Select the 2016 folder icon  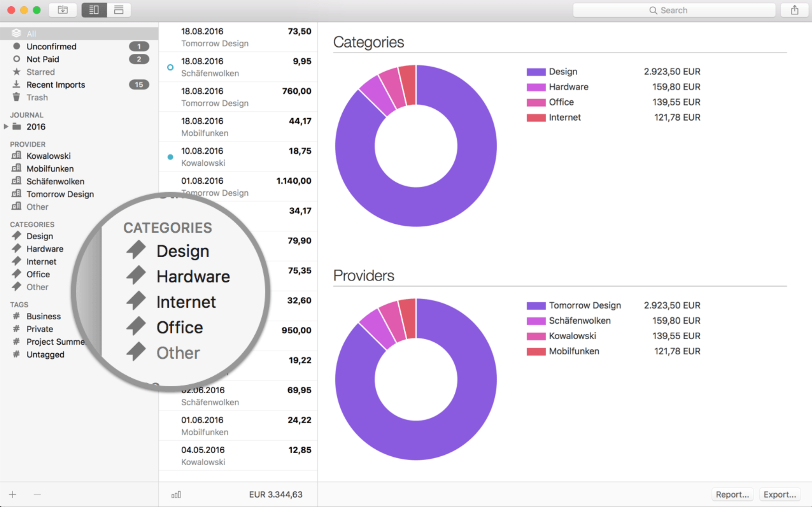tap(17, 126)
